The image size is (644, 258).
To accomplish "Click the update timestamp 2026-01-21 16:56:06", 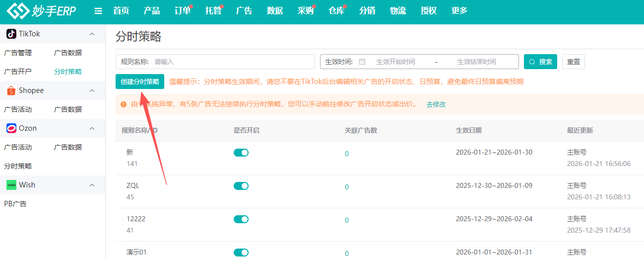I will pos(599,164).
